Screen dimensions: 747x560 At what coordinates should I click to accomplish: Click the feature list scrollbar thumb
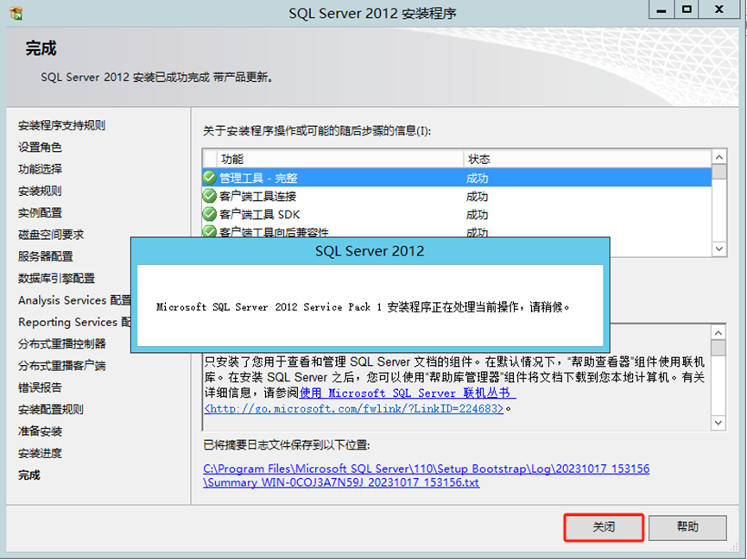pyautogui.click(x=719, y=172)
